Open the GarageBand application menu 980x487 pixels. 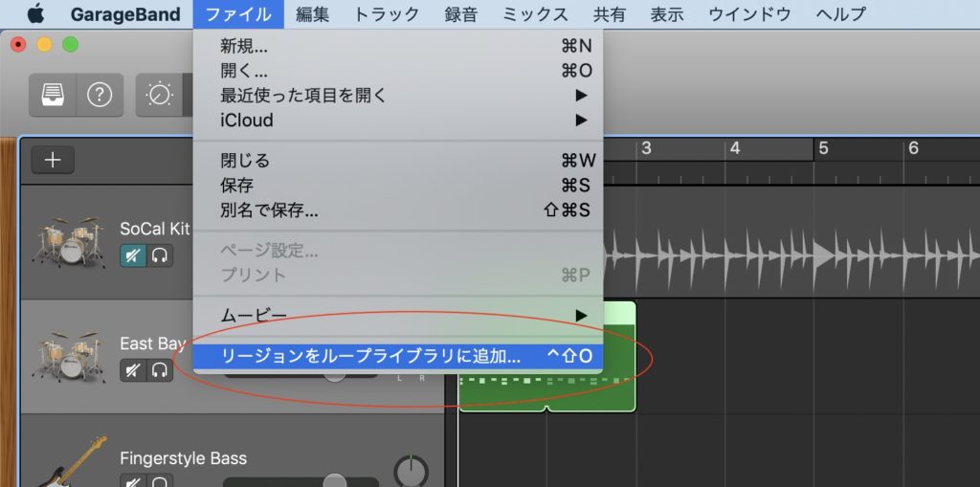(x=125, y=13)
